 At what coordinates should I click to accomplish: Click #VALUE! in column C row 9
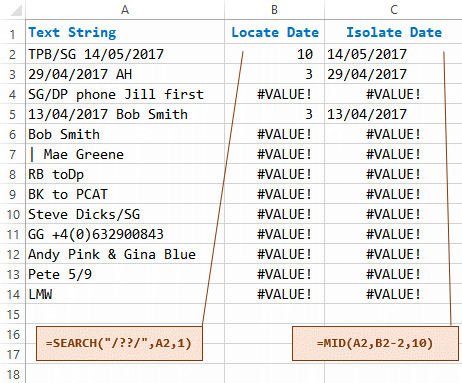point(393,194)
